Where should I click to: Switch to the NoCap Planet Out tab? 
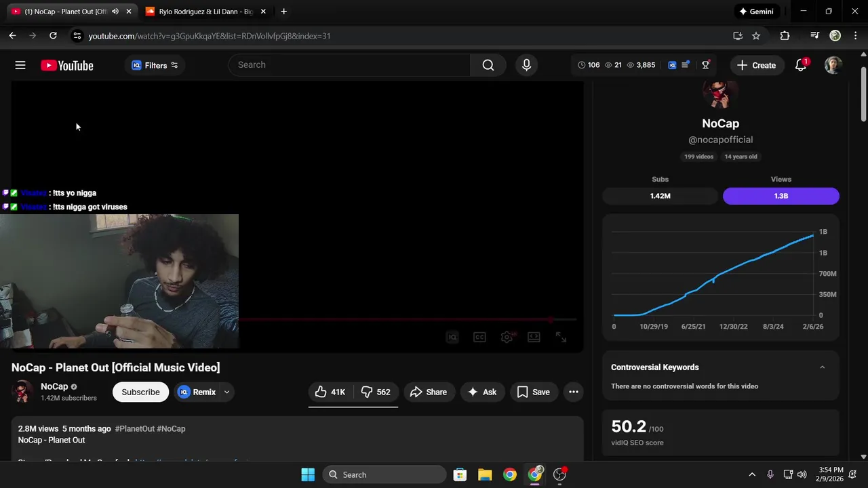(x=65, y=12)
